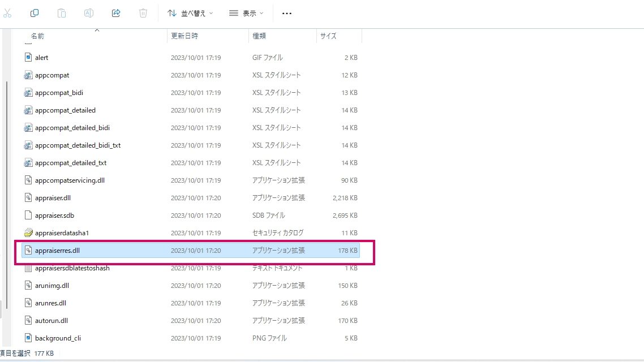Sort by the 種類 column header
Screen dimensions: 644x362
(259, 36)
